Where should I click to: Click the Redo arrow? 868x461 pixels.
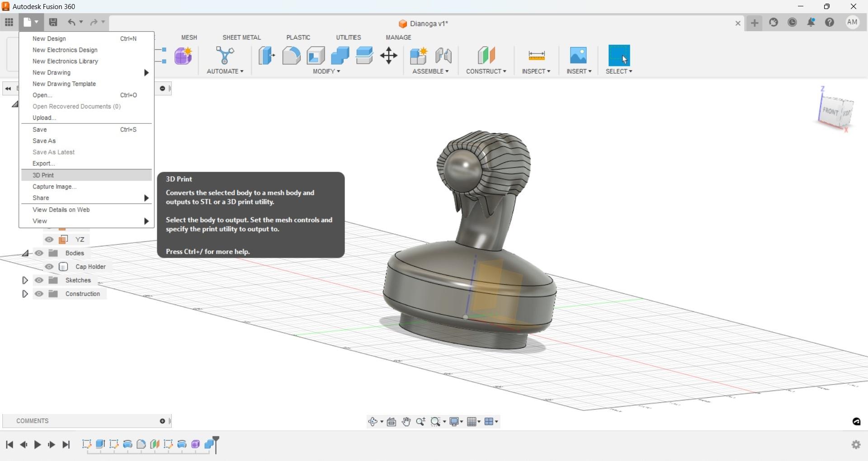coord(94,22)
